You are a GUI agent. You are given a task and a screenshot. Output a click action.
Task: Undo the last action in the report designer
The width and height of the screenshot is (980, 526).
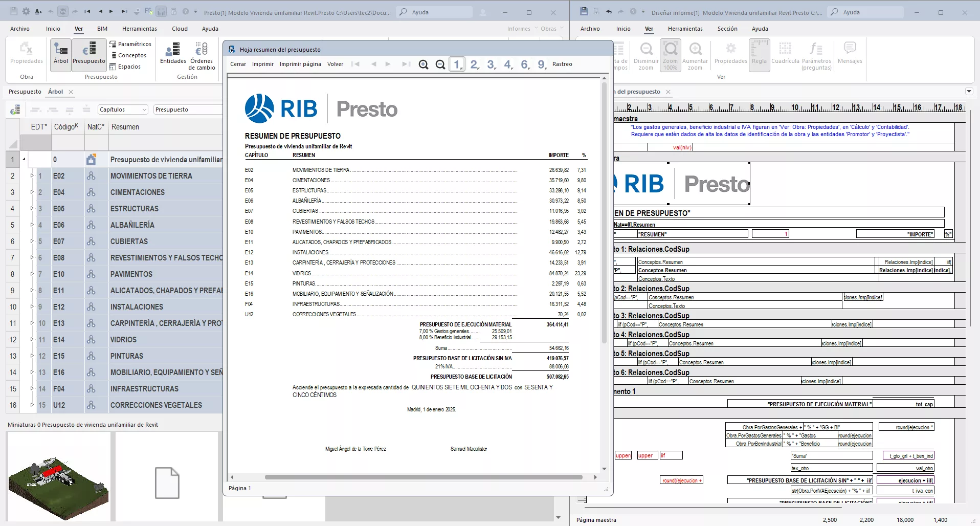(x=609, y=11)
